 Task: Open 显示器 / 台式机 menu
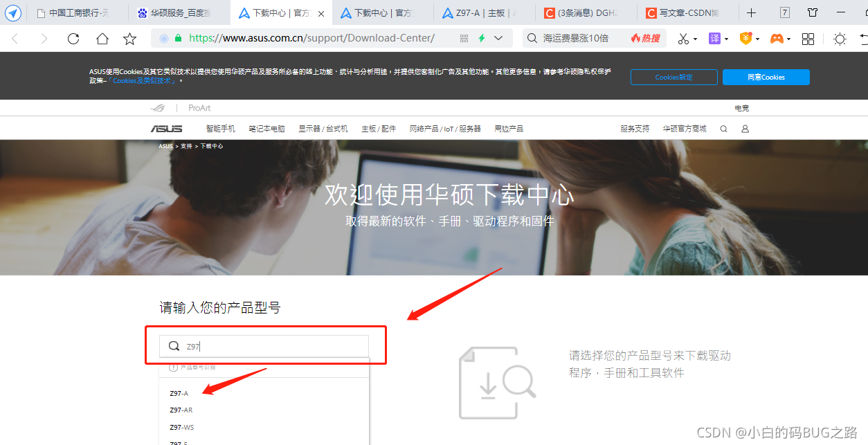click(323, 129)
